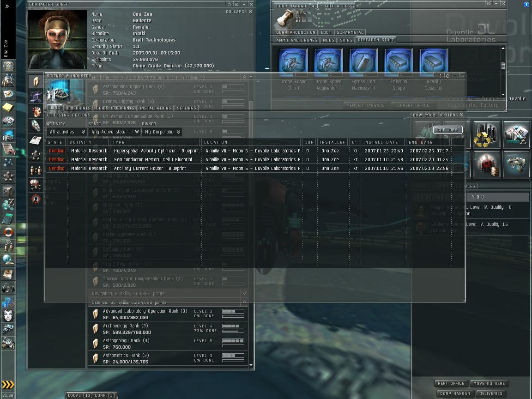This screenshot has width=532, height=399.
Task: Pin the Character Sheet window
Action: (236, 5)
